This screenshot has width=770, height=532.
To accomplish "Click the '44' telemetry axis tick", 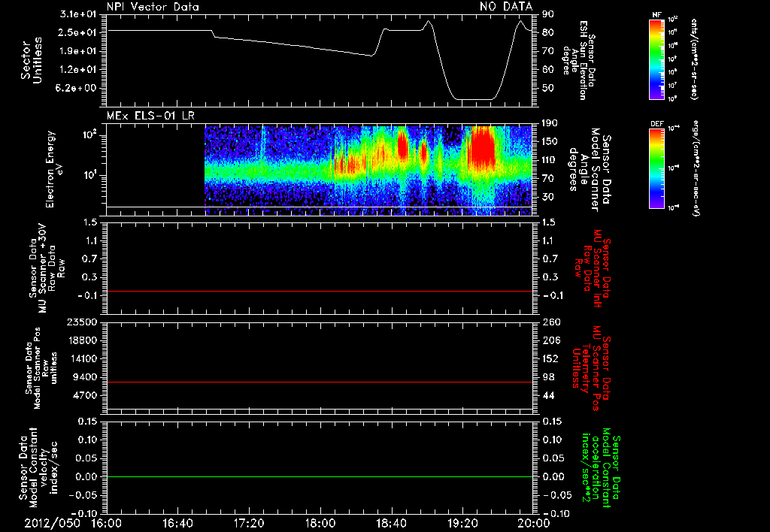I will pyautogui.click(x=548, y=395).
